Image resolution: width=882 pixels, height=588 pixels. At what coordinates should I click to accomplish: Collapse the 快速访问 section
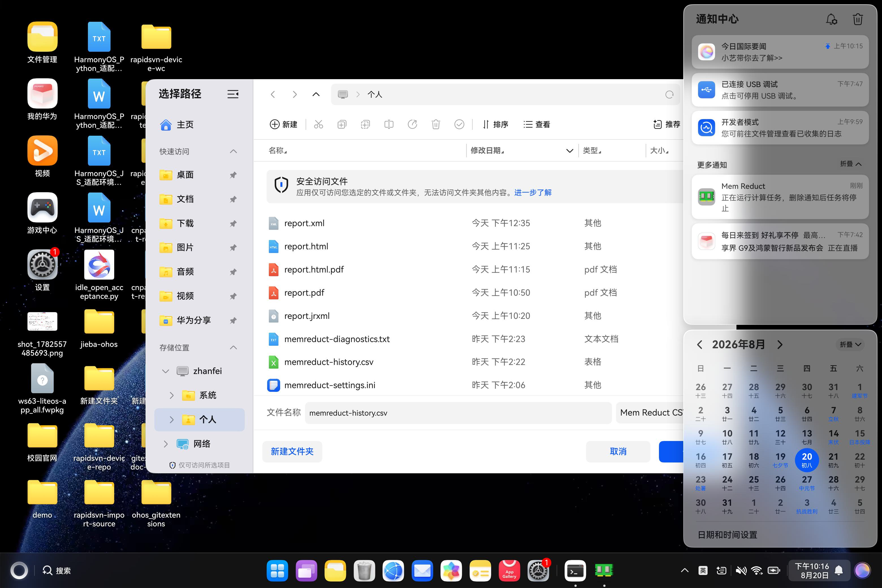pyautogui.click(x=233, y=152)
